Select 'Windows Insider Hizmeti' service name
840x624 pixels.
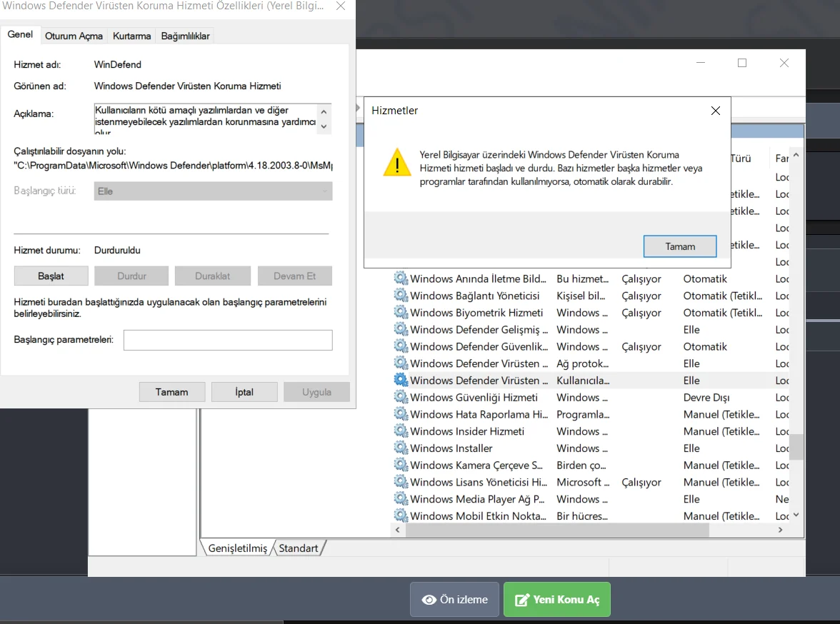click(467, 431)
